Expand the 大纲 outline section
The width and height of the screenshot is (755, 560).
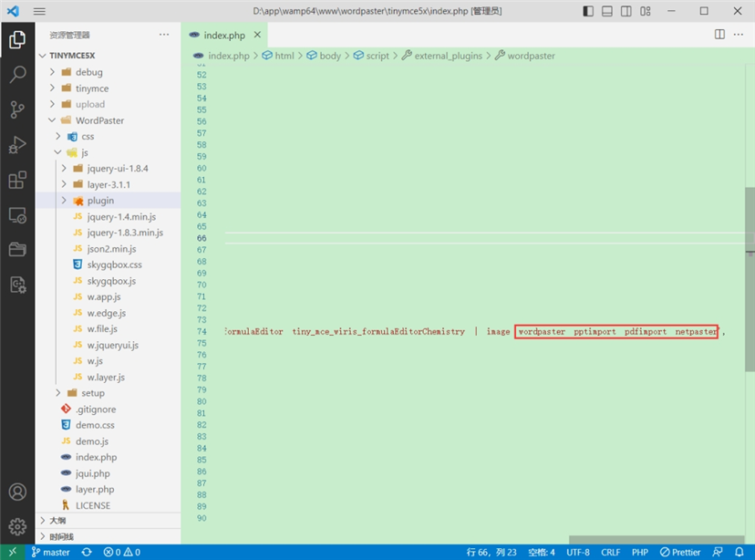coord(109,521)
